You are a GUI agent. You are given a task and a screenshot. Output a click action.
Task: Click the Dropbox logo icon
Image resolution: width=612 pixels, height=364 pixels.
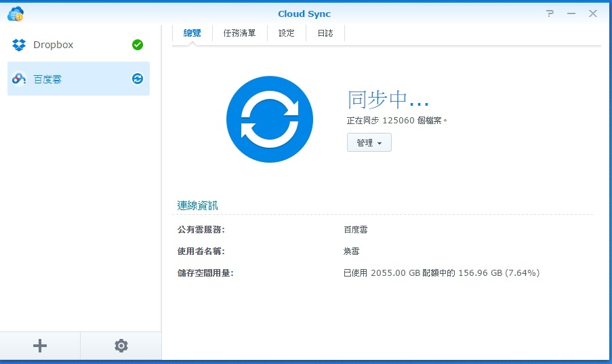tap(19, 45)
